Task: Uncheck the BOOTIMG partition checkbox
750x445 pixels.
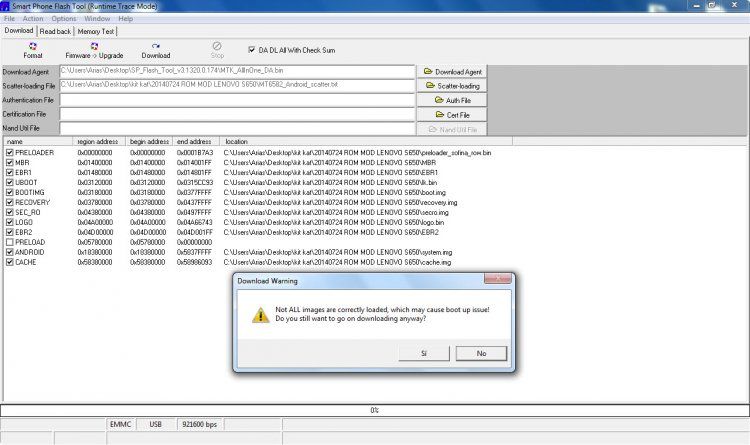Action: tap(10, 192)
